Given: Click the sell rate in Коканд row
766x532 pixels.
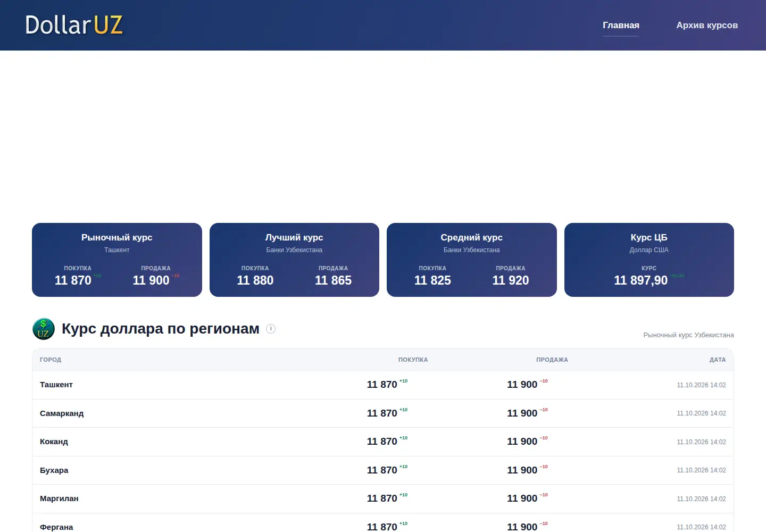Looking at the screenshot, I should point(522,442).
